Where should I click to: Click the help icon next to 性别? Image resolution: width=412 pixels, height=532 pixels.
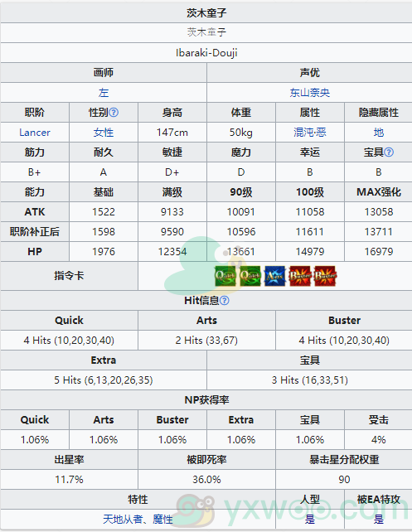[114, 113]
